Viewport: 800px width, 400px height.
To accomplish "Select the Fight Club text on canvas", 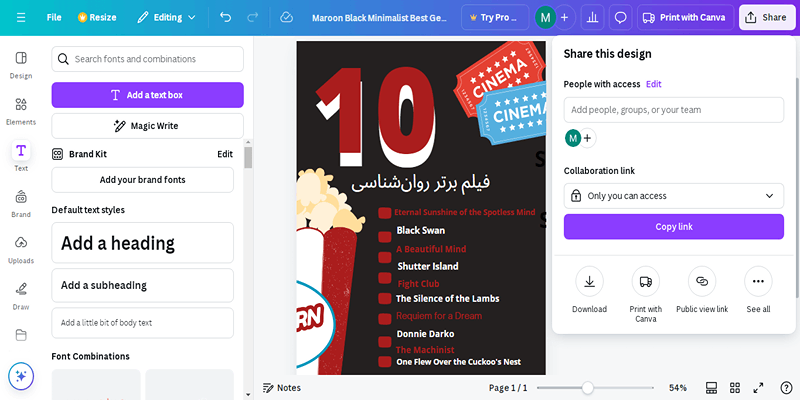I will tap(418, 284).
